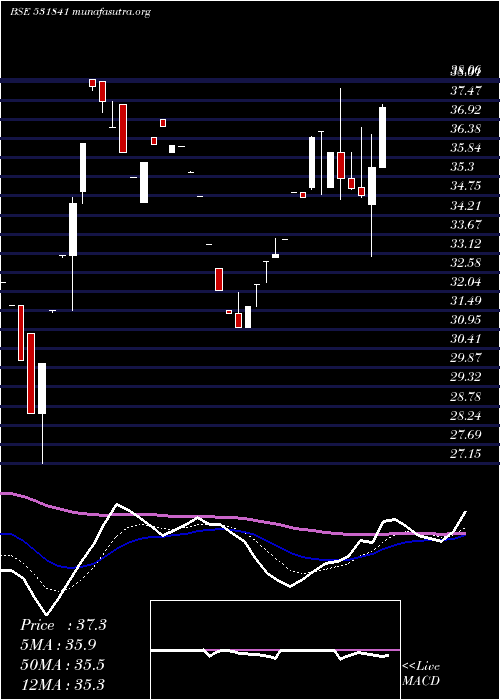Click the '5MA : 35.9' readout
500x700 pixels.
coord(59,644)
